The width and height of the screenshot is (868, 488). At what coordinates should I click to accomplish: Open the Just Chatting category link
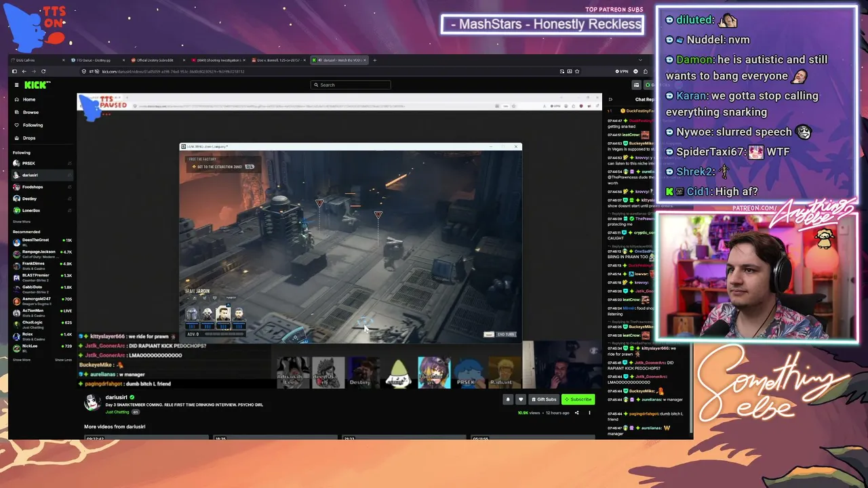[x=117, y=412]
